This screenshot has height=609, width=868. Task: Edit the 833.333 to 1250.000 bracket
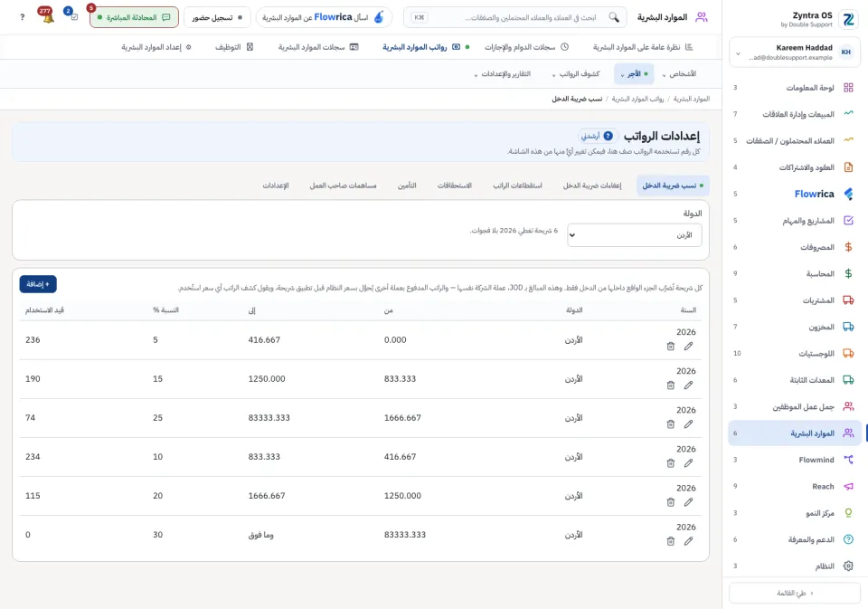tap(688, 385)
